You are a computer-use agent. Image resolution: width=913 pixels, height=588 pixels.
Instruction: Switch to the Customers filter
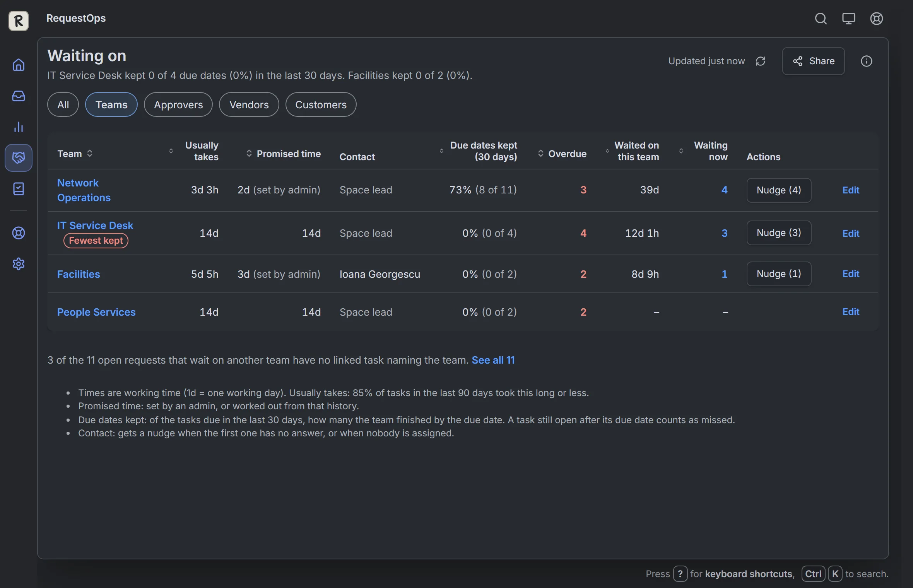coord(321,104)
